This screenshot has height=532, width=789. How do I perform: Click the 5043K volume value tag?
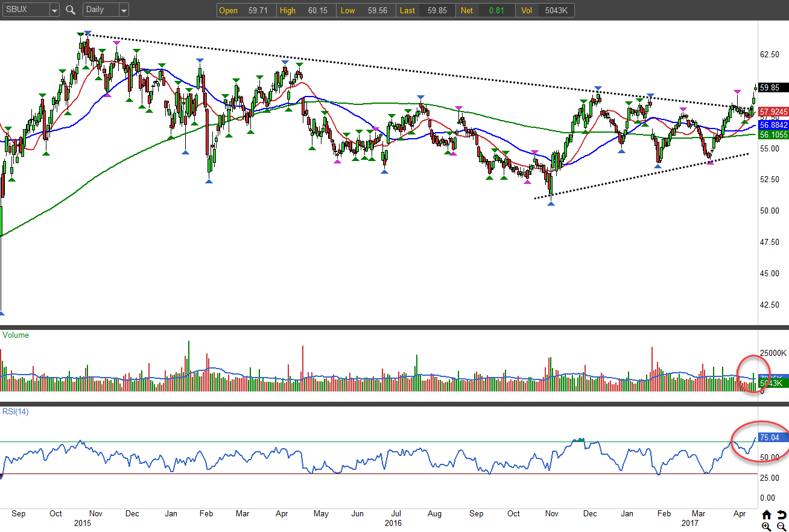771,384
